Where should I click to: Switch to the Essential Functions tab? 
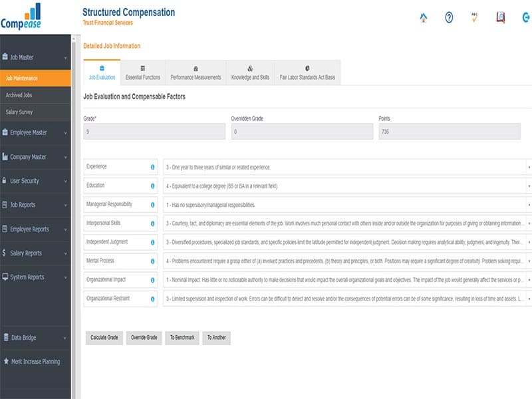coord(143,73)
